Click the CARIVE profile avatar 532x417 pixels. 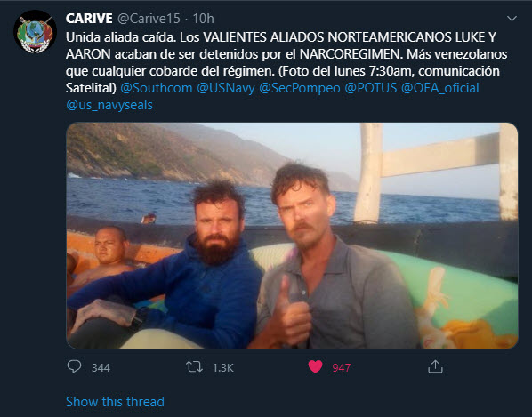coord(35,31)
